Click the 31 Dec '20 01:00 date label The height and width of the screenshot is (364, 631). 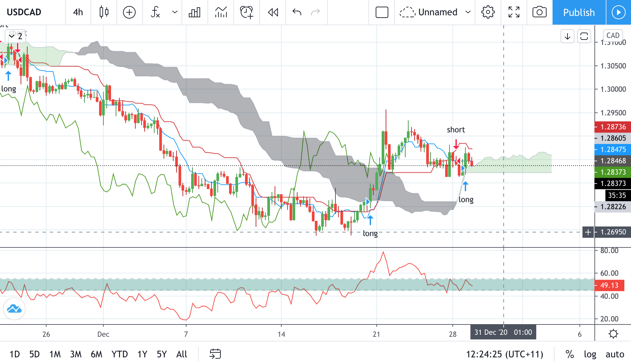(503, 332)
